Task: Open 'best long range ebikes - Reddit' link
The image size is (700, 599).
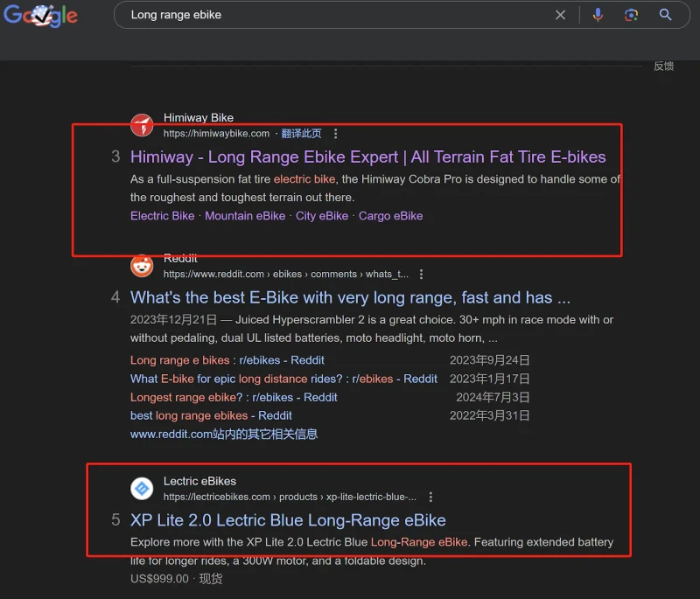Action: click(x=211, y=415)
